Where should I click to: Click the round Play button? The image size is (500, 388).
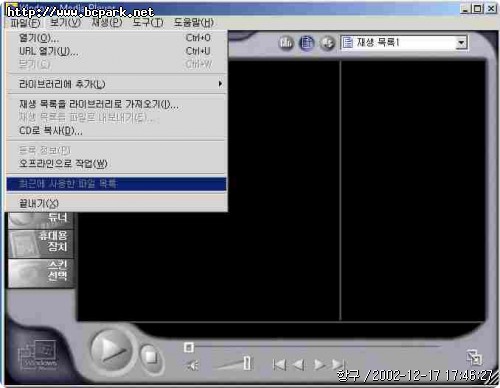tap(111, 350)
